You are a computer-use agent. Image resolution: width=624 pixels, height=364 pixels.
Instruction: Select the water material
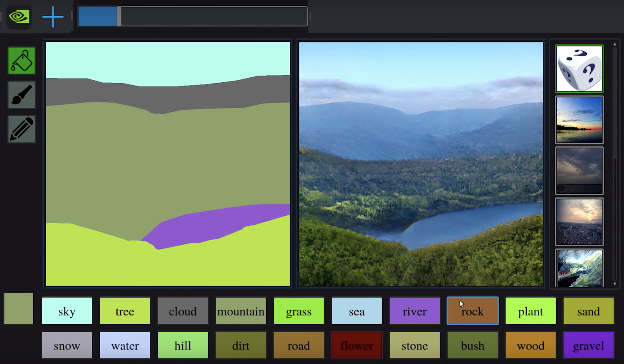click(125, 345)
